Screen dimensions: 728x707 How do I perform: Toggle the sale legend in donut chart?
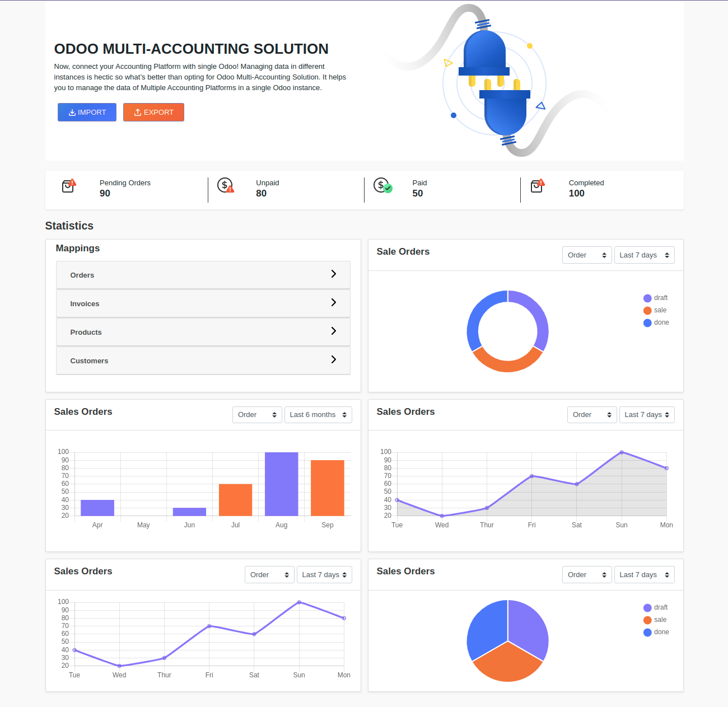655,310
